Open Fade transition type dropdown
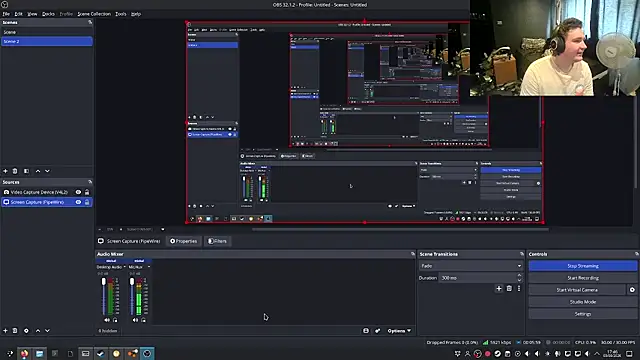The image size is (640, 360). pos(471,266)
